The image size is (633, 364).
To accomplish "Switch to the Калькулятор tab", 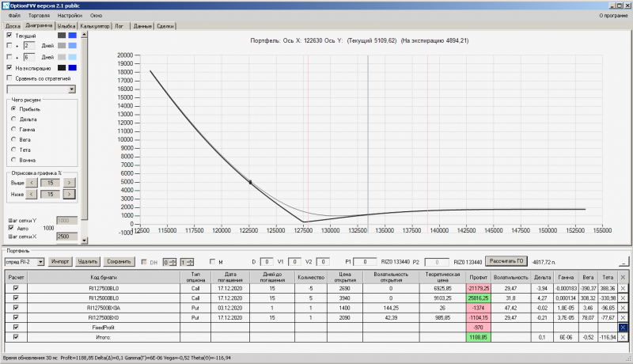I will tap(95, 26).
